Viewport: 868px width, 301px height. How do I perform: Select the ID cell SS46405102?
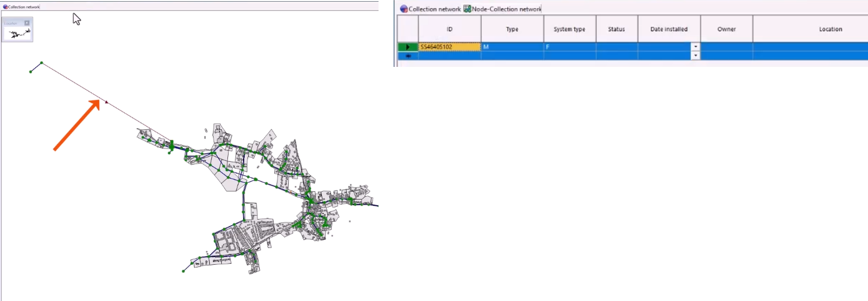(449, 47)
